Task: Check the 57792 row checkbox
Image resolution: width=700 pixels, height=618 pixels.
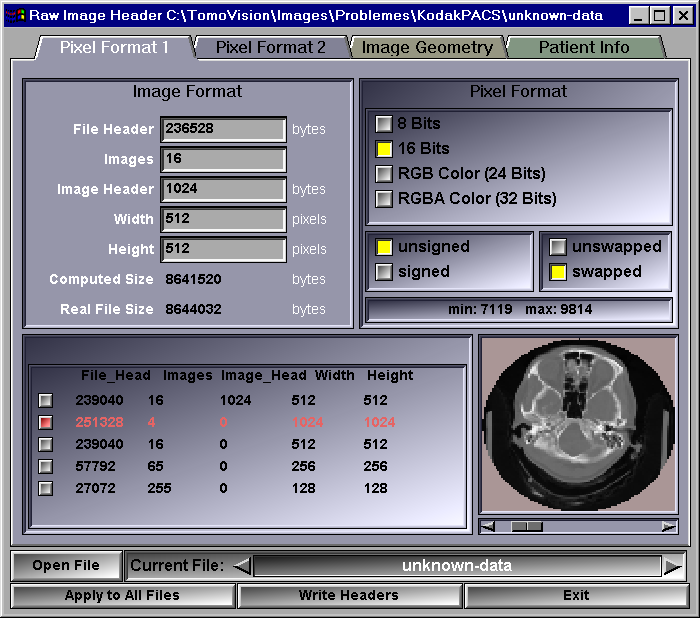Action: [46, 467]
